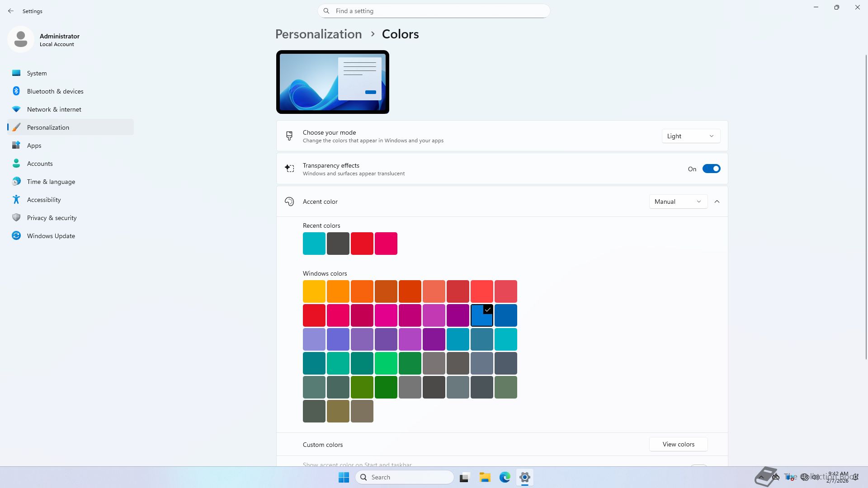The width and height of the screenshot is (868, 488).
Task: Open the Accessibility settings page
Action: (44, 200)
